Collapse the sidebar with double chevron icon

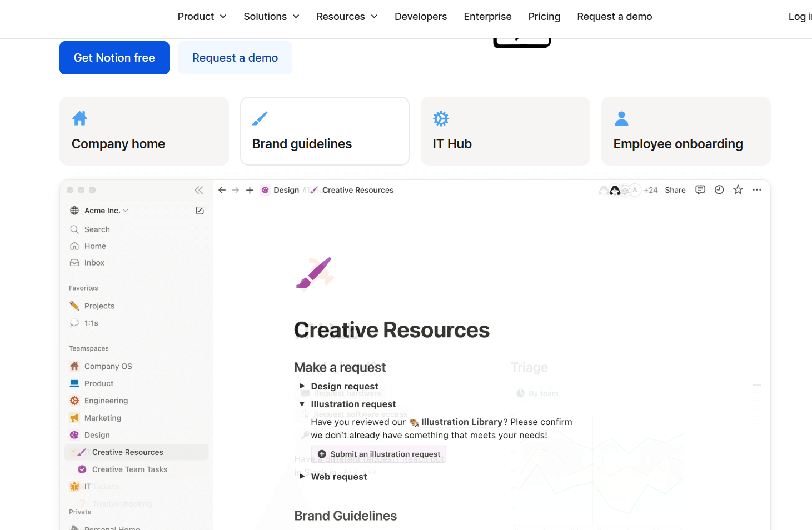(199, 190)
